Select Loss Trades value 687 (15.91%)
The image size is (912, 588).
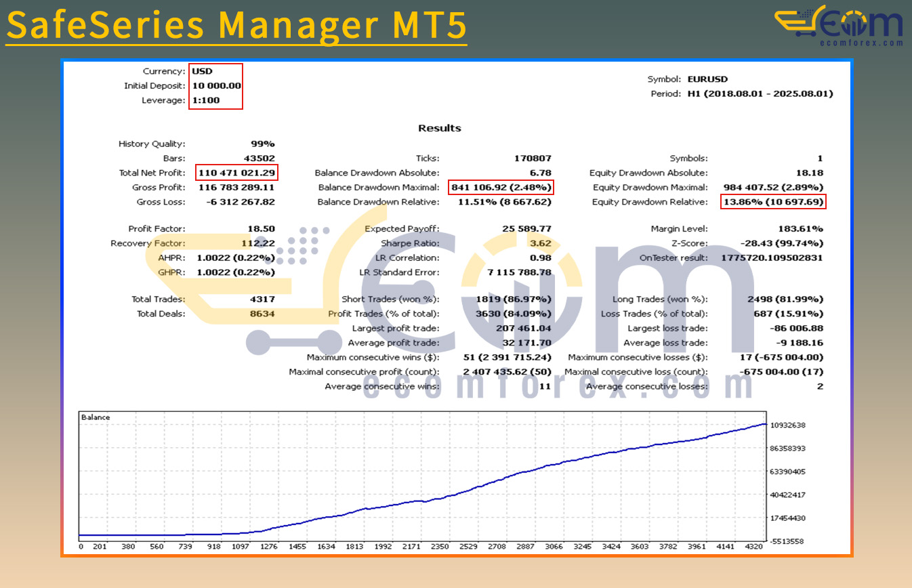coord(789,314)
